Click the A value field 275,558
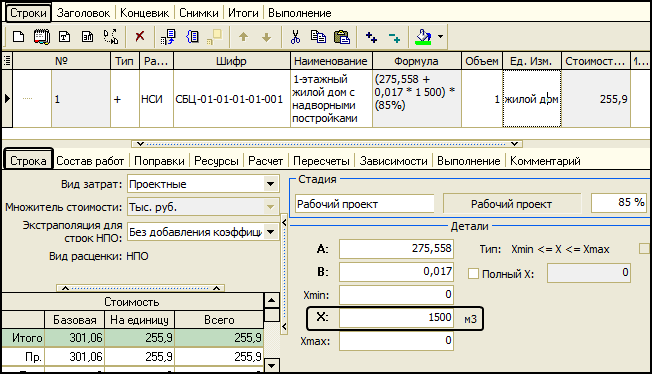This screenshot has height=374, width=652. pyautogui.click(x=396, y=249)
